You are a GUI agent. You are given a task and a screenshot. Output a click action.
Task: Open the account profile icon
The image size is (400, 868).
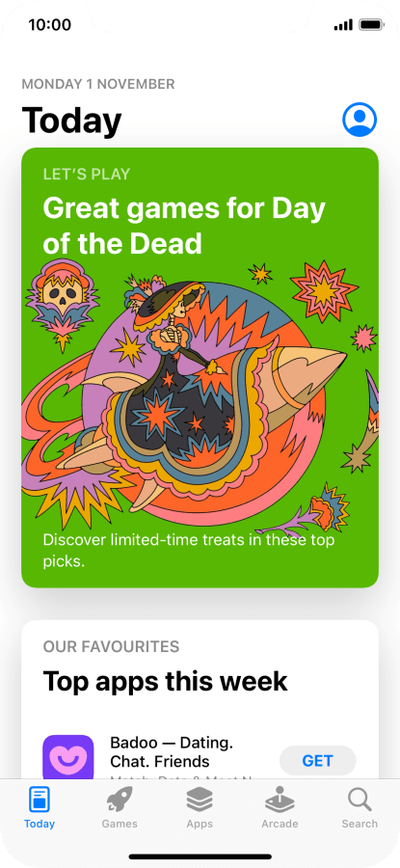360,120
